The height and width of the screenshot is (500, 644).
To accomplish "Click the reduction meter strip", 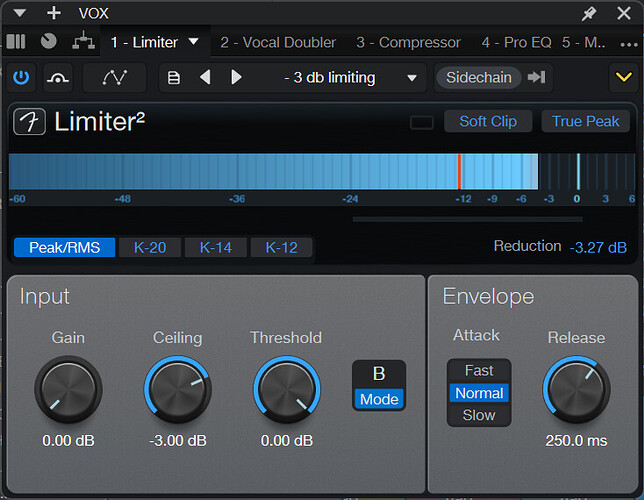I will point(467,219).
